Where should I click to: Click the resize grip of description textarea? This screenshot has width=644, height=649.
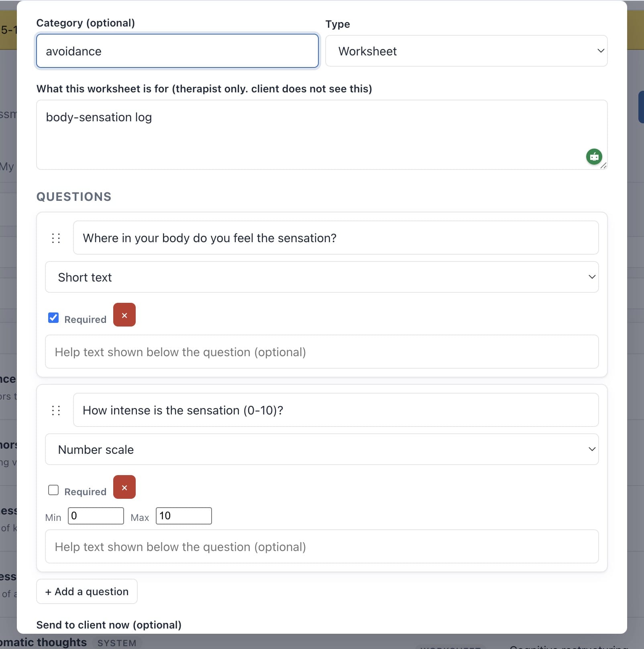pos(603,166)
